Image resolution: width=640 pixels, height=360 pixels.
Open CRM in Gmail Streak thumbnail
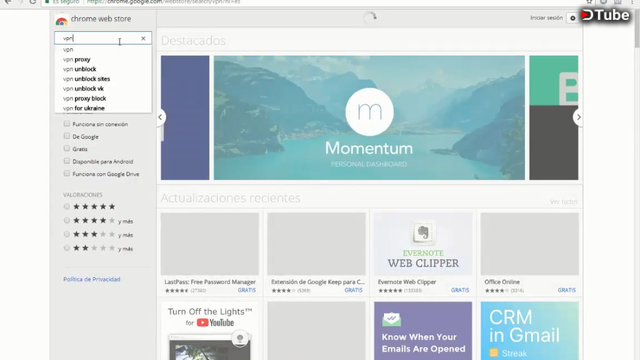pos(529,331)
